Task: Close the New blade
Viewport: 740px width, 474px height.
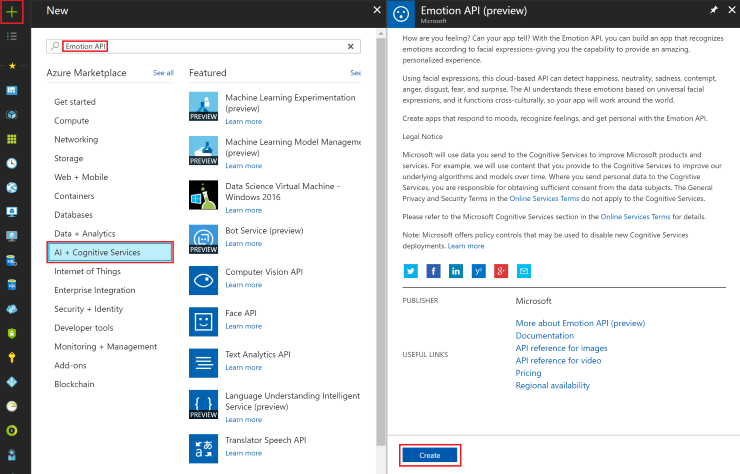Action: point(377,10)
